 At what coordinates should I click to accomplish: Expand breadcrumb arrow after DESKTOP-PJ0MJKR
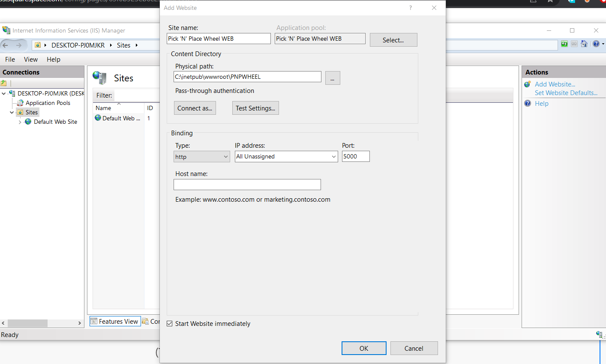[111, 45]
